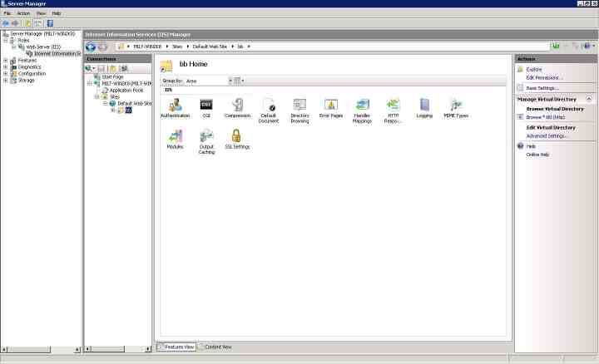Click the IIS Manager back navigation arrow
The width and height of the screenshot is (599, 364).
click(91, 47)
